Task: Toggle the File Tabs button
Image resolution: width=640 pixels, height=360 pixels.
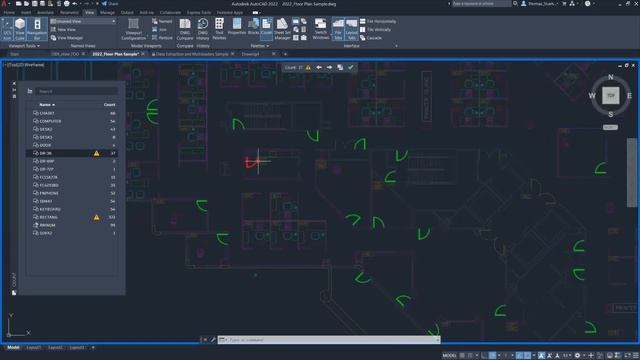Action: (x=338, y=29)
